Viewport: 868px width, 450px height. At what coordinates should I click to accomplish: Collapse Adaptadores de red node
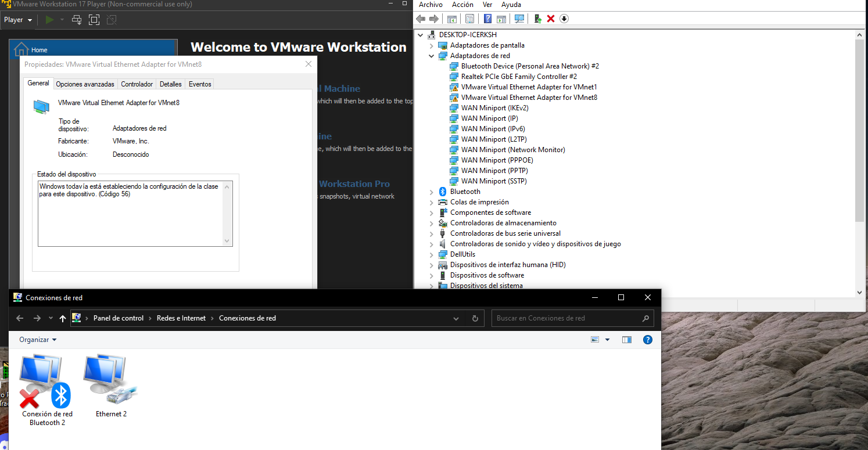click(x=431, y=56)
